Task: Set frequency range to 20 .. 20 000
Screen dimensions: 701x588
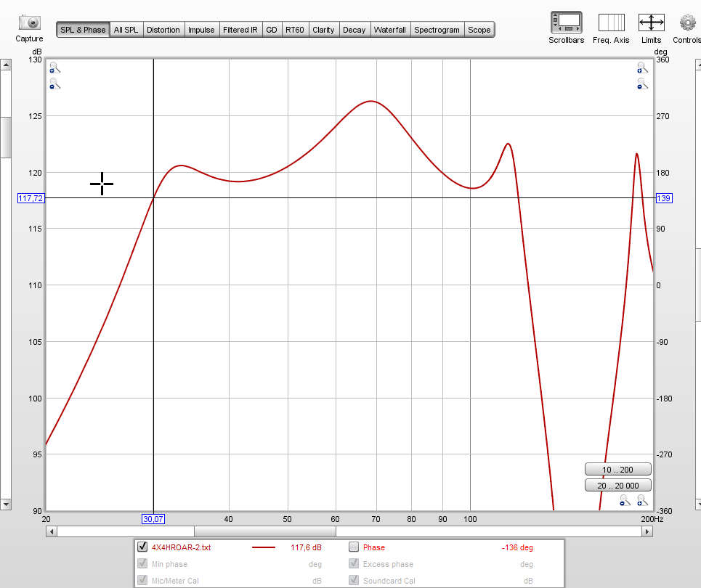Action: click(x=618, y=485)
